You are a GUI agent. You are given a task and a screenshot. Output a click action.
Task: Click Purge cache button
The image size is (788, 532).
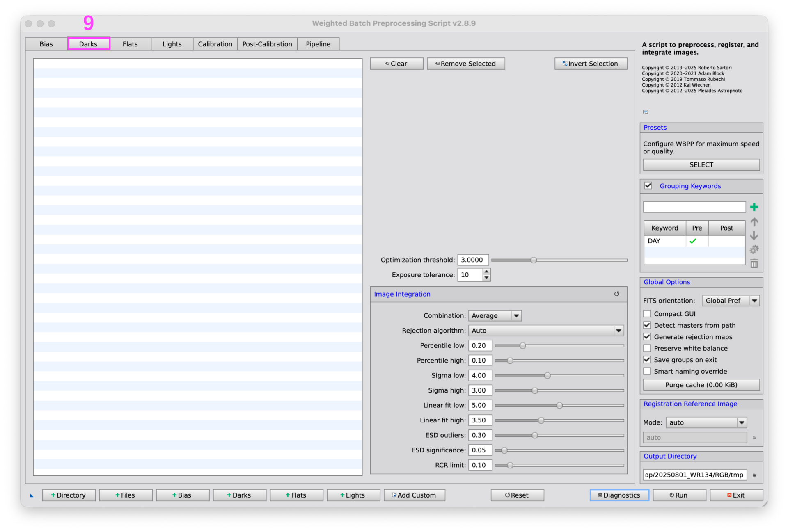point(701,385)
